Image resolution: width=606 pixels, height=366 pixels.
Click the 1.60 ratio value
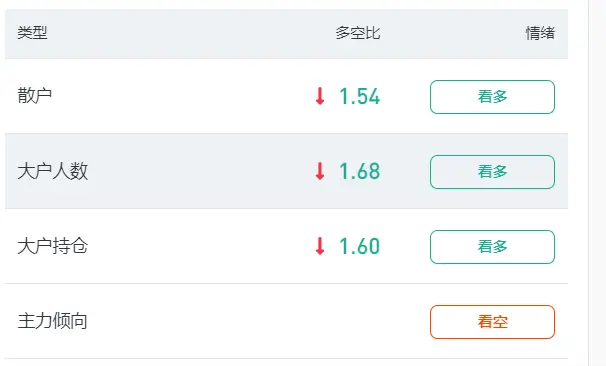coord(359,247)
